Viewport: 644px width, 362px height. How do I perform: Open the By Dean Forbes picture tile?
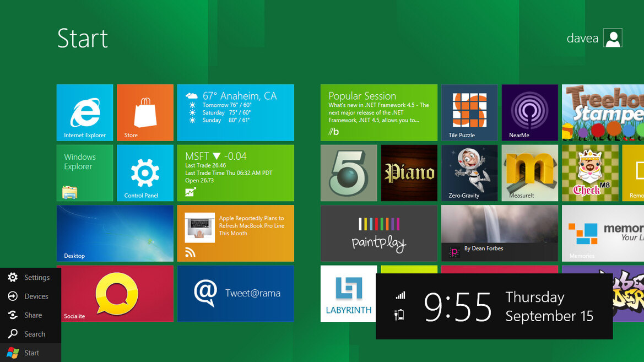tap(500, 234)
